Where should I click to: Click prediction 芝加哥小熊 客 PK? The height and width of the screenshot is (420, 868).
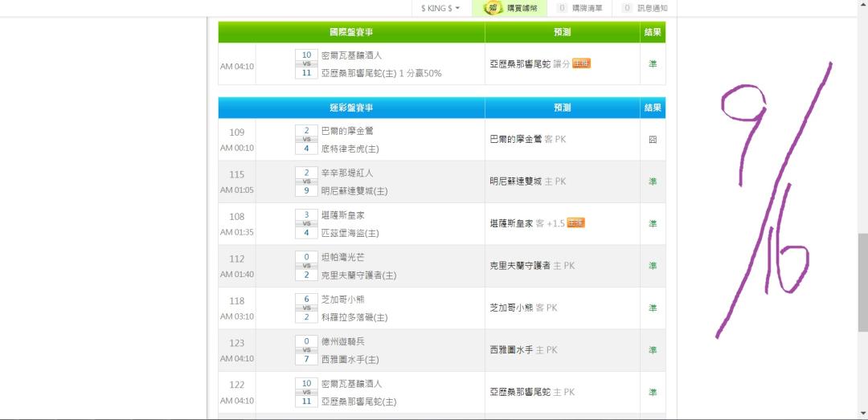[x=524, y=308]
